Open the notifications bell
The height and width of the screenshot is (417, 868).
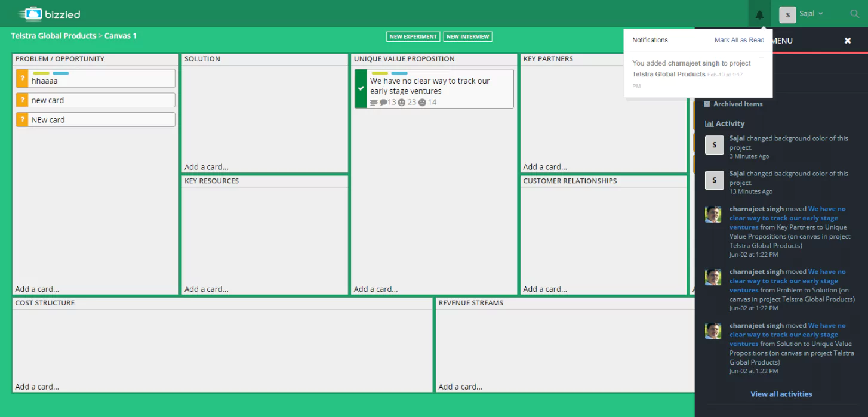tap(759, 14)
